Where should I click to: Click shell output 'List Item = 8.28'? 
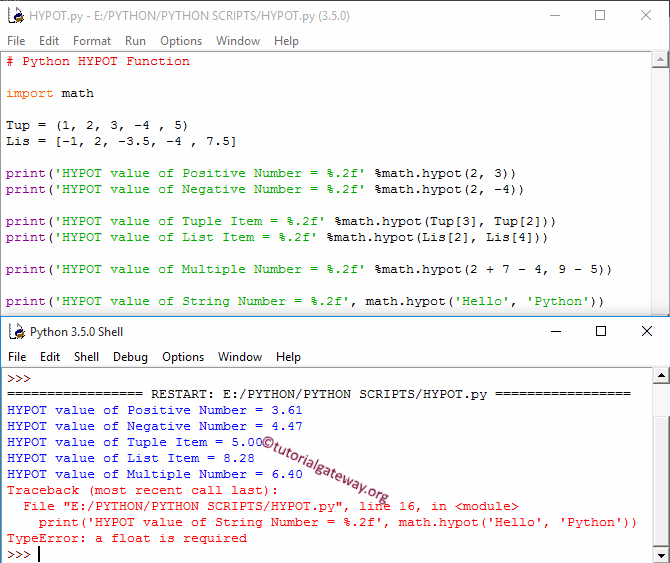coord(131,458)
